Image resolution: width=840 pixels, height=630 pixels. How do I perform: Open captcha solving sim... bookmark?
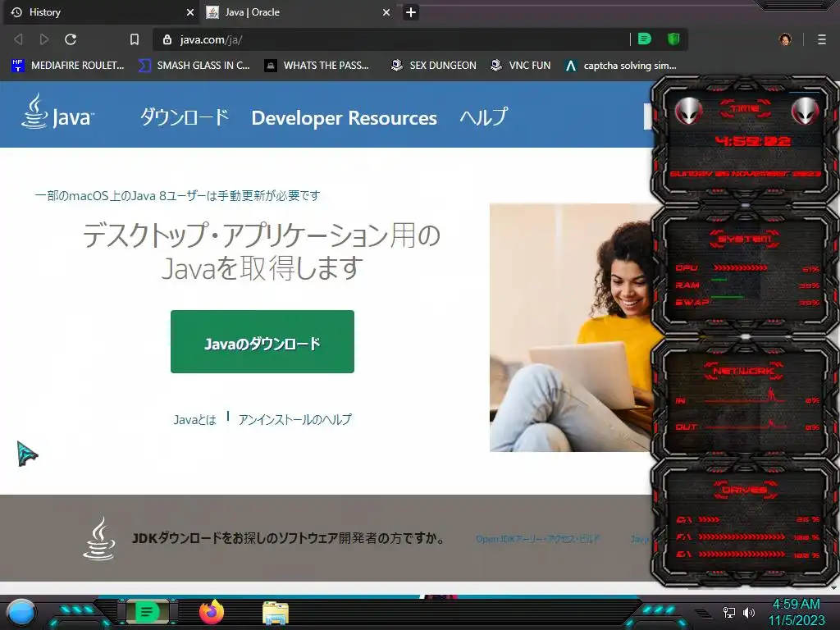(x=621, y=66)
